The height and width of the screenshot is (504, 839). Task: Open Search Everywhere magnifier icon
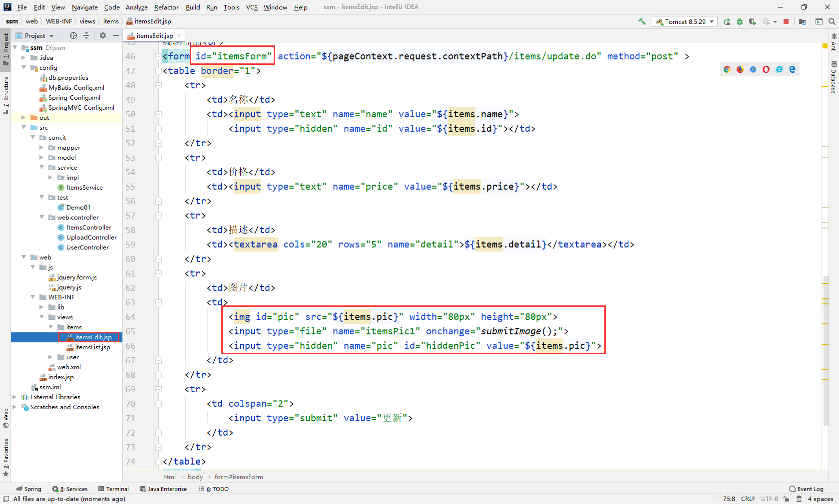coord(832,21)
